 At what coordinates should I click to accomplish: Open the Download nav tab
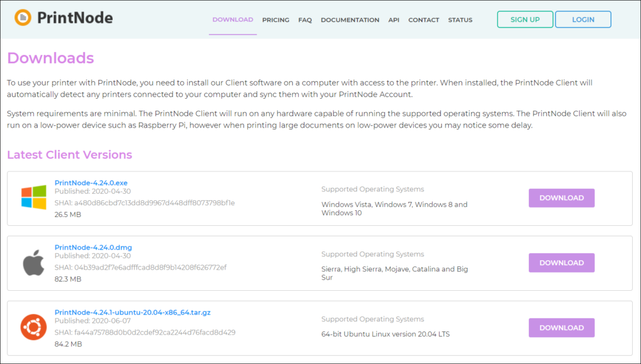233,19
